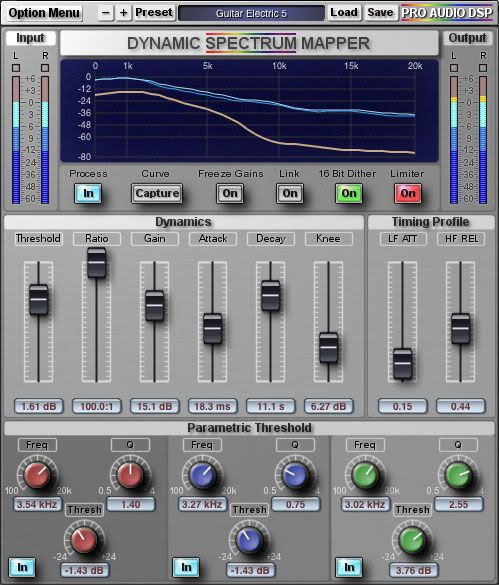499x585 pixels.
Task: Open the Preset menu button
Action: click(154, 13)
